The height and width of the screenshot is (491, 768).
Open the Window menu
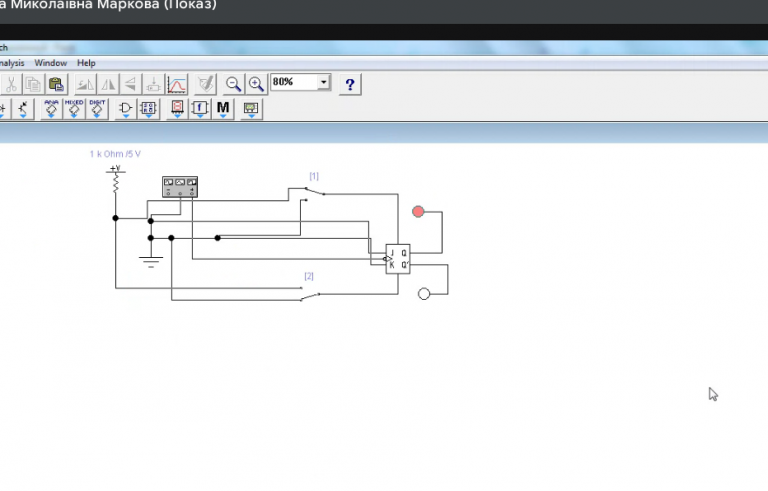point(50,63)
